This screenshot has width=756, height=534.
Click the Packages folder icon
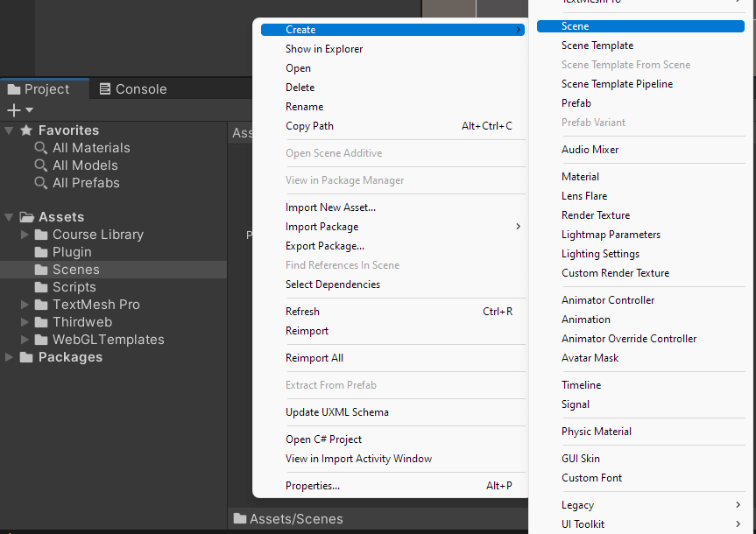click(26, 357)
